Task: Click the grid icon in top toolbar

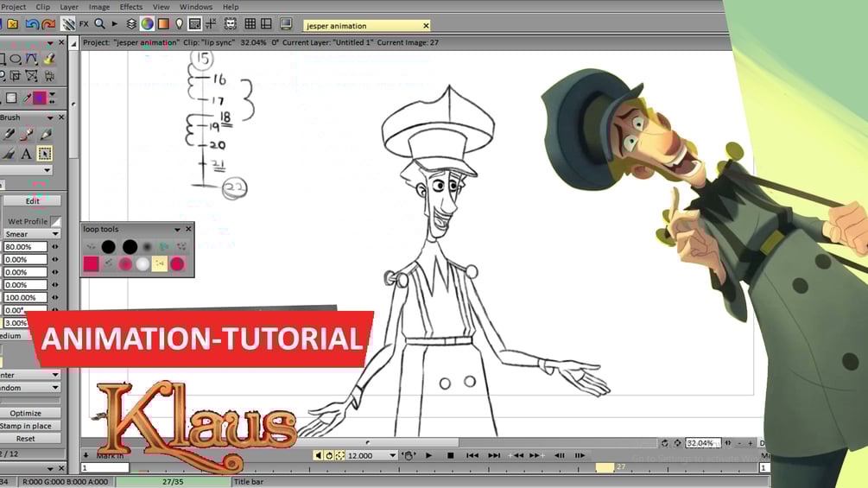Action: [250, 24]
